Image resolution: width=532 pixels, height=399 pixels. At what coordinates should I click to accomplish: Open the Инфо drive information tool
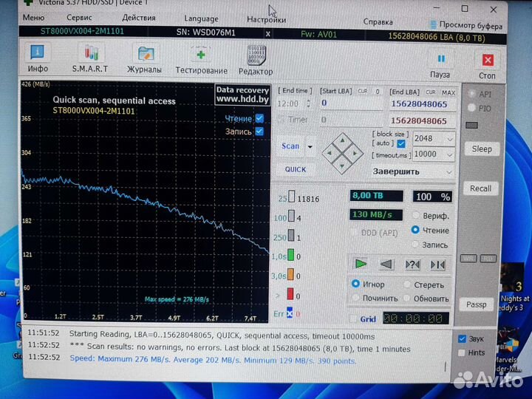pos(38,58)
